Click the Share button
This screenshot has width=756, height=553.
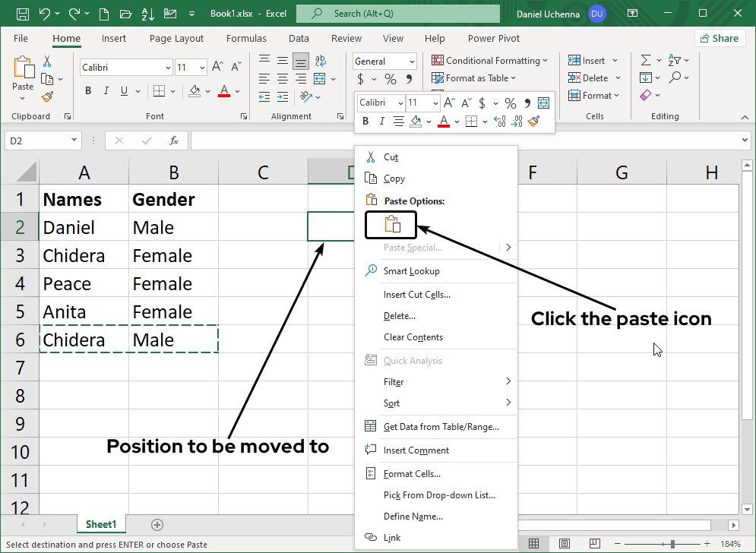coord(719,38)
